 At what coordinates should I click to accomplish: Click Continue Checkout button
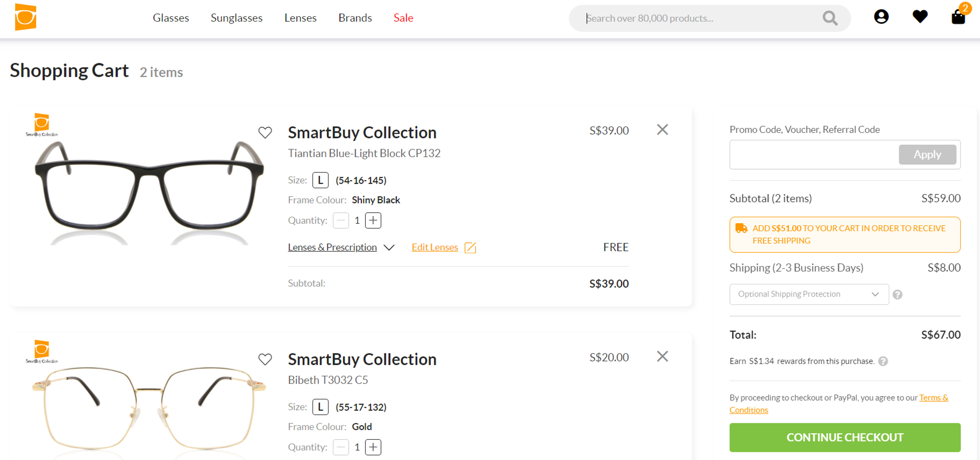click(844, 437)
